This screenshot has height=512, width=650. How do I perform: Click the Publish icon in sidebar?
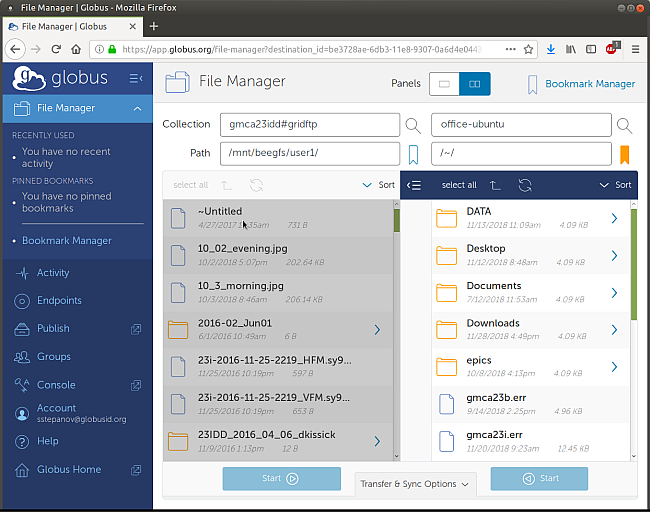(x=22, y=329)
